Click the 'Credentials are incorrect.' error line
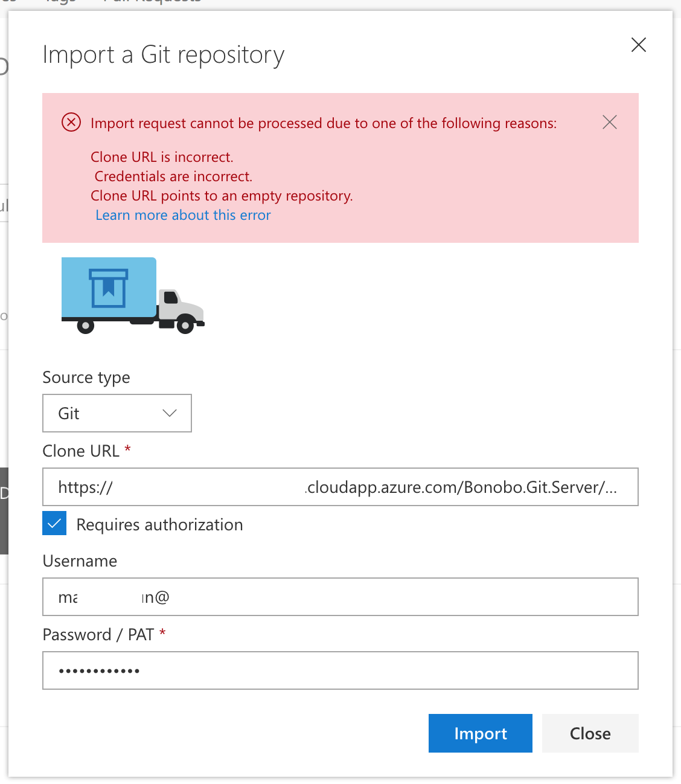This screenshot has width=681, height=784. (173, 176)
